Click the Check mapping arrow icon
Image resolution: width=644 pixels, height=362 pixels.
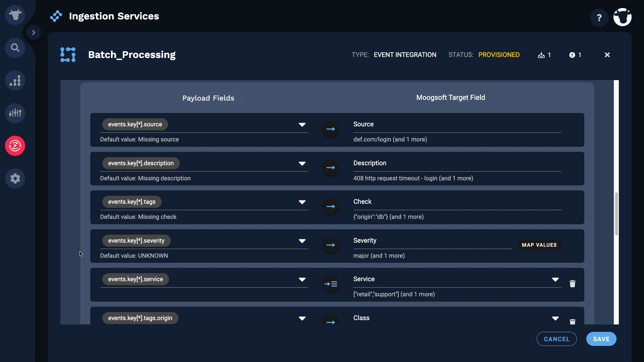pyautogui.click(x=331, y=206)
